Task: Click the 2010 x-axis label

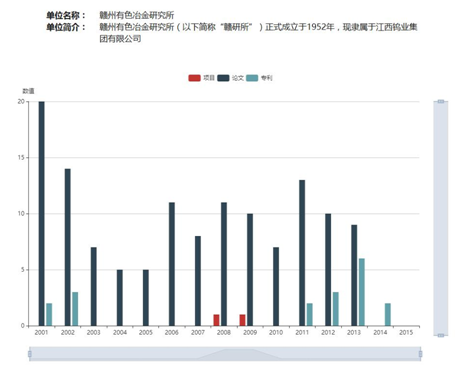Action: click(276, 332)
